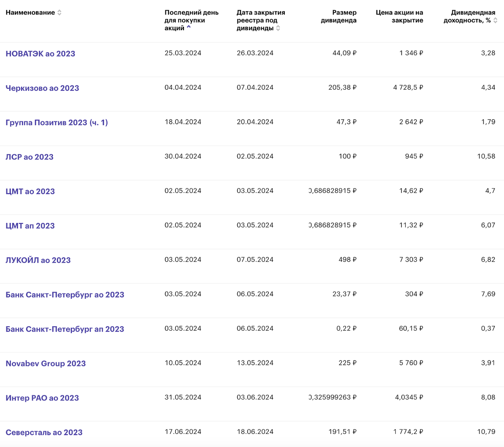Image resolution: width=504 pixels, height=447 pixels.
Task: Select price 304 ₽
Action: click(414, 294)
